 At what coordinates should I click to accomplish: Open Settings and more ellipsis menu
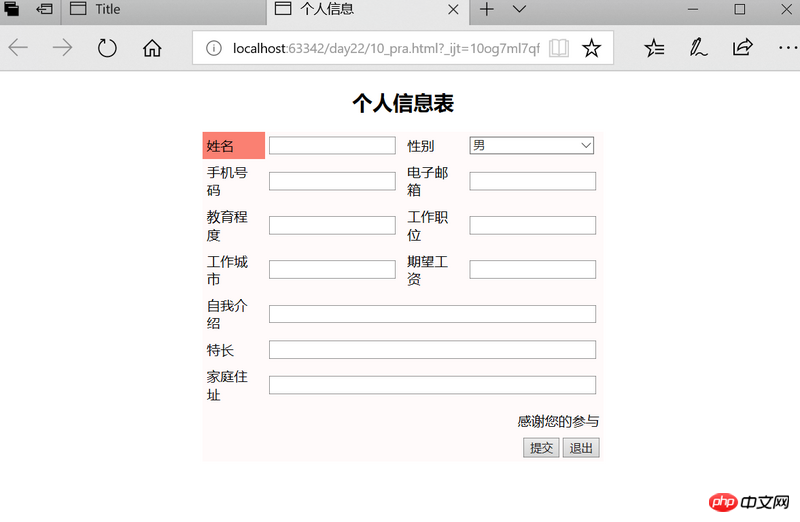(788, 48)
